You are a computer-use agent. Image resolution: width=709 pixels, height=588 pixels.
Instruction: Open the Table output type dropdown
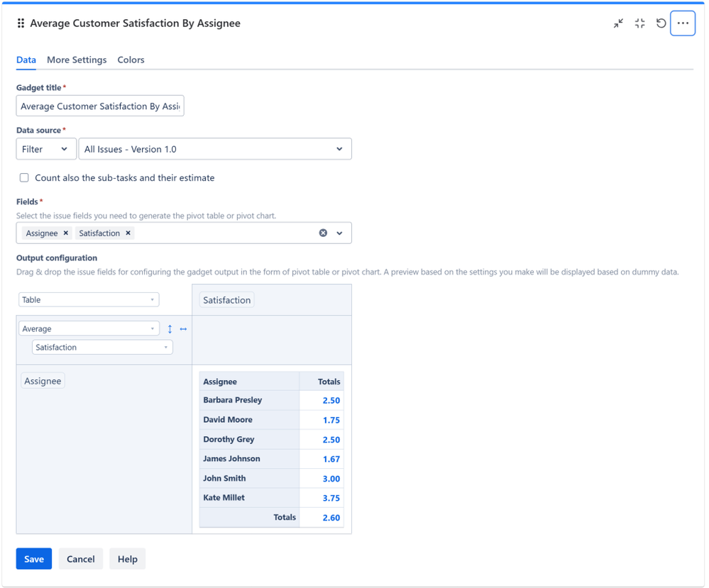(x=89, y=299)
